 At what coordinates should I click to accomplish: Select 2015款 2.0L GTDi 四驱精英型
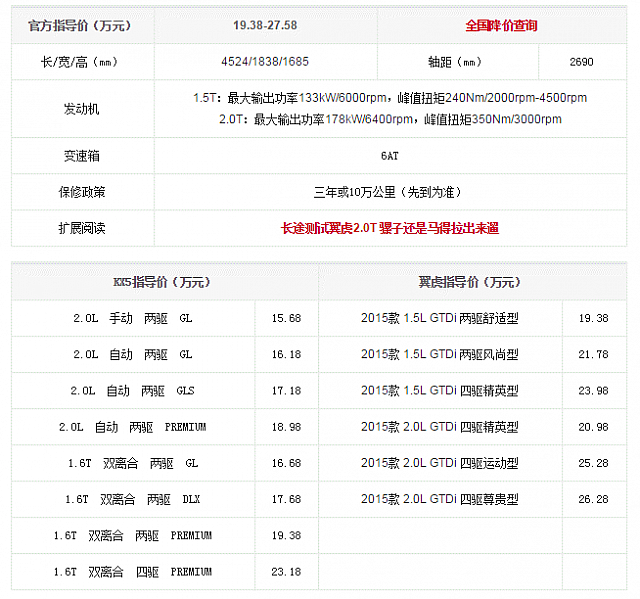click(x=440, y=427)
